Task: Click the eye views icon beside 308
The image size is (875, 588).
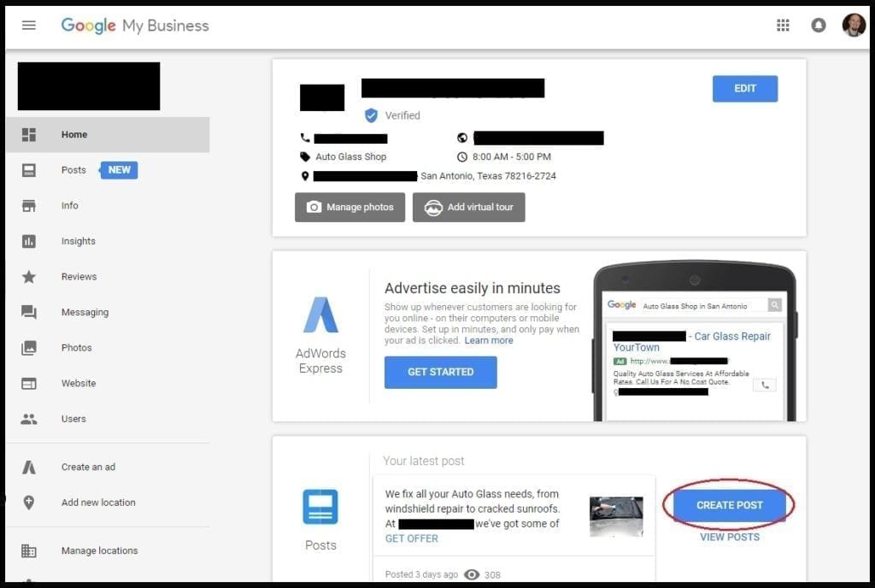Action: [x=472, y=574]
